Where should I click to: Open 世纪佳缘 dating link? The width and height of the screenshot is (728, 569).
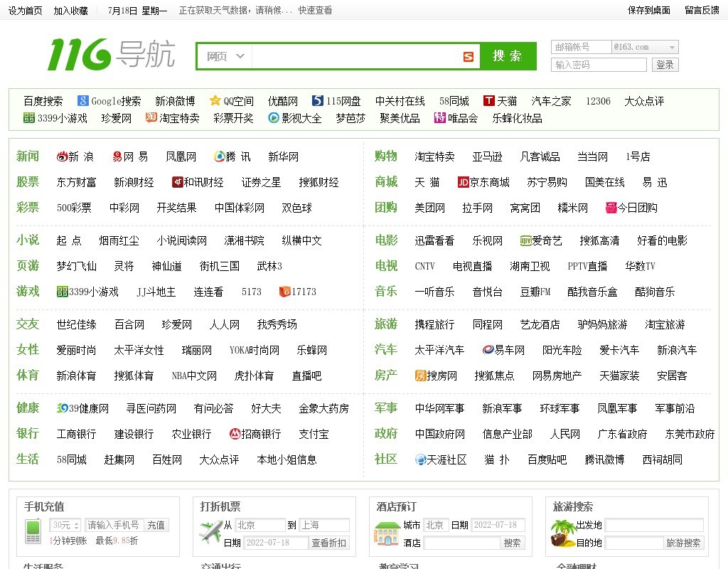pos(76,324)
